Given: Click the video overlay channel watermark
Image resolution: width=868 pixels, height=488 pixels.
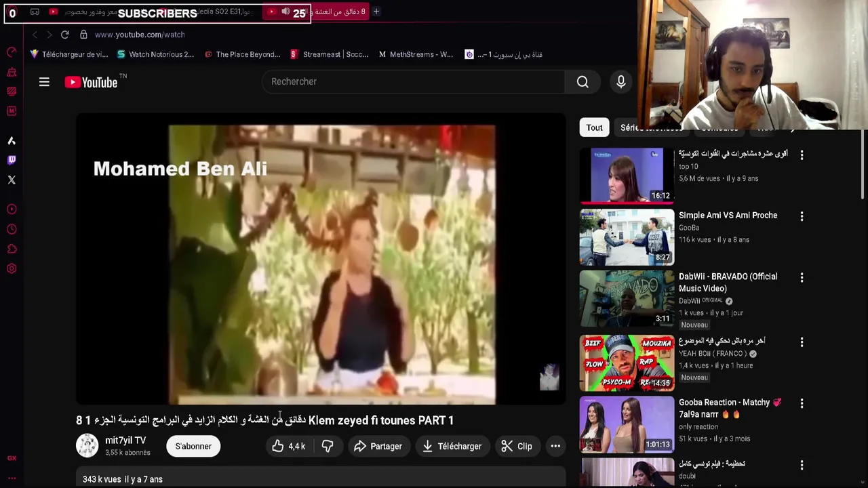Looking at the screenshot, I should (x=549, y=378).
